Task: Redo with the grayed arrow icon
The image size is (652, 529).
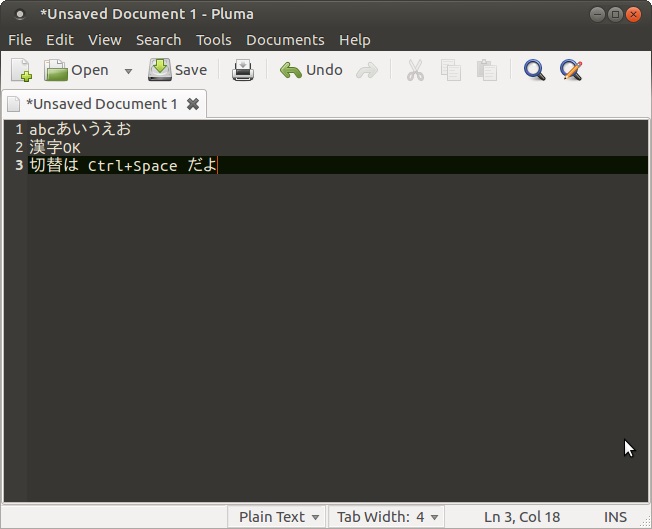Action: click(367, 70)
